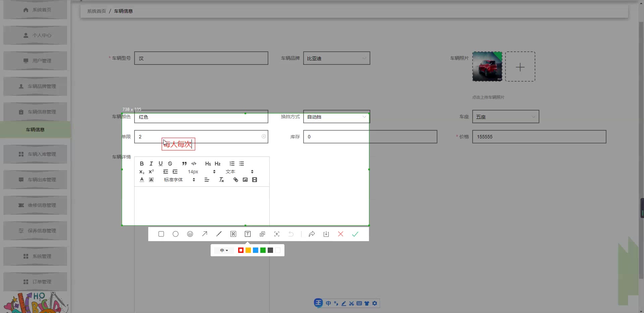The width and height of the screenshot is (644, 313).
Task: Select the 车辆信息 submenu item
Action: (x=35, y=130)
